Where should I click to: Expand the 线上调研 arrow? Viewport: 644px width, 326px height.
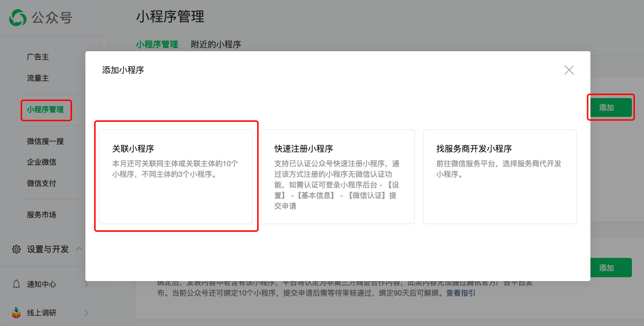pos(87,313)
